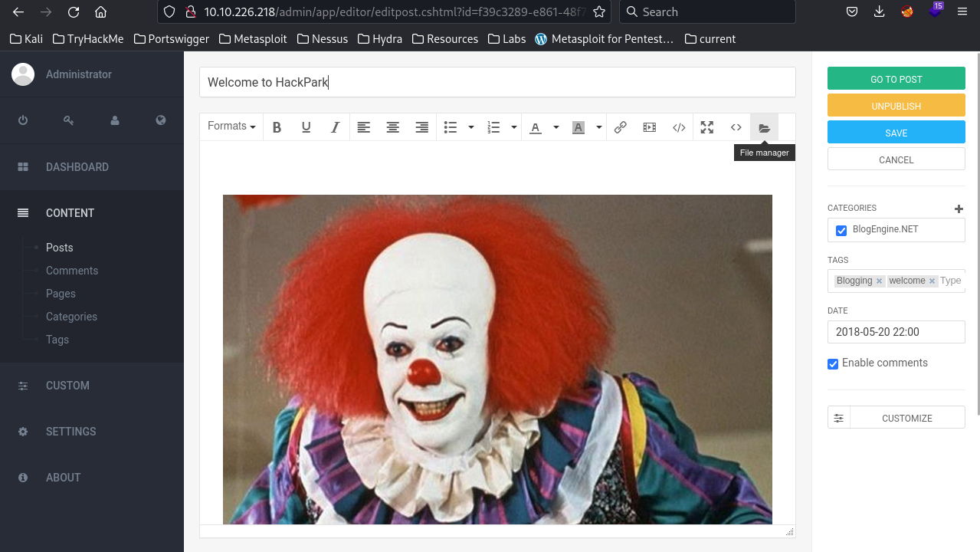Align text left
The image size is (980, 552).
(x=364, y=127)
